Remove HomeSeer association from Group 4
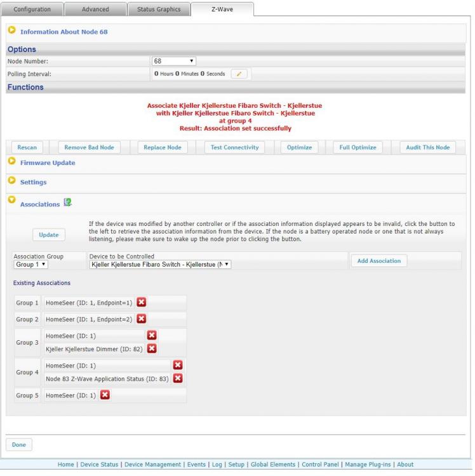Image resolution: width=475 pixels, height=476 pixels. pyautogui.click(x=178, y=365)
